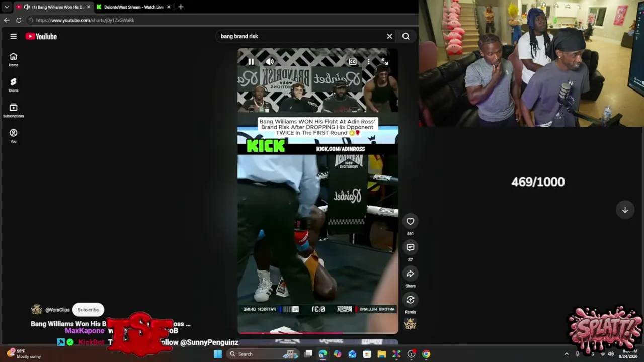This screenshot has width=644, height=362.
Task: Clear the YouTube search query
Action: (x=389, y=36)
